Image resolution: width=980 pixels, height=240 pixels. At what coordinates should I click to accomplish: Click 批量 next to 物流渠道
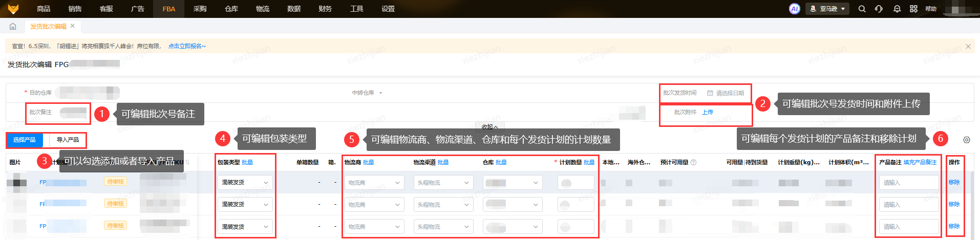point(443,162)
